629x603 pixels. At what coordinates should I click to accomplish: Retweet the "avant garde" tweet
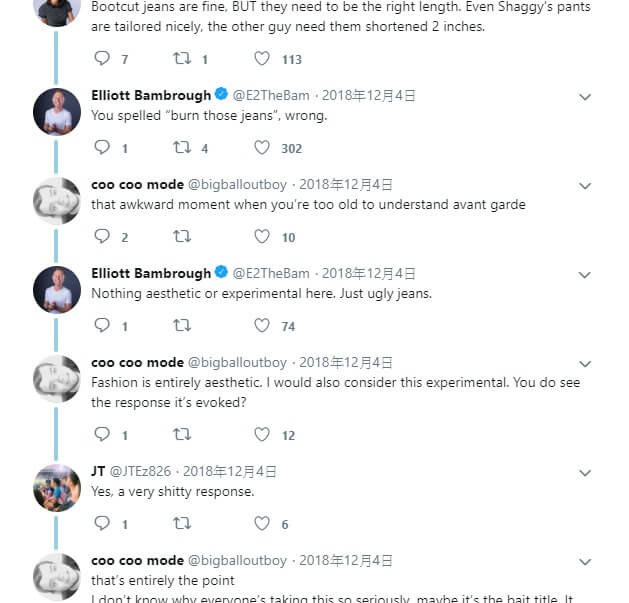point(181,237)
